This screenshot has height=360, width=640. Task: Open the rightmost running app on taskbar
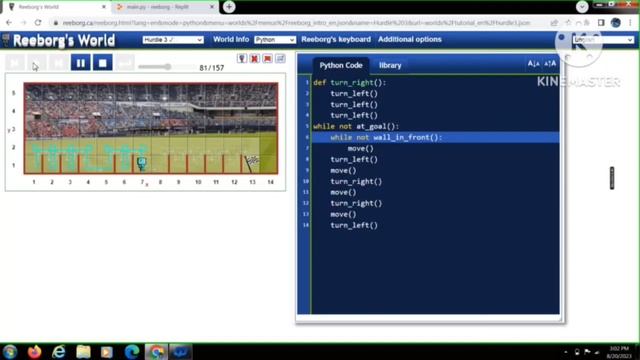point(180,351)
